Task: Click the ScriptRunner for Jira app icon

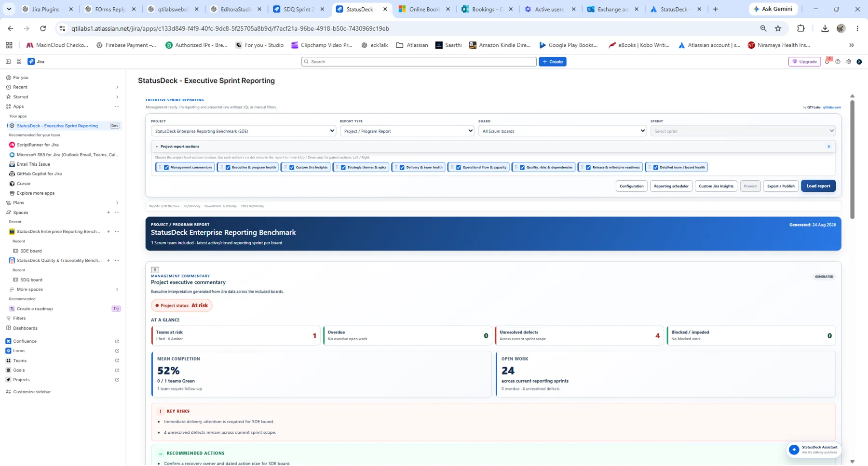Action: click(12, 145)
